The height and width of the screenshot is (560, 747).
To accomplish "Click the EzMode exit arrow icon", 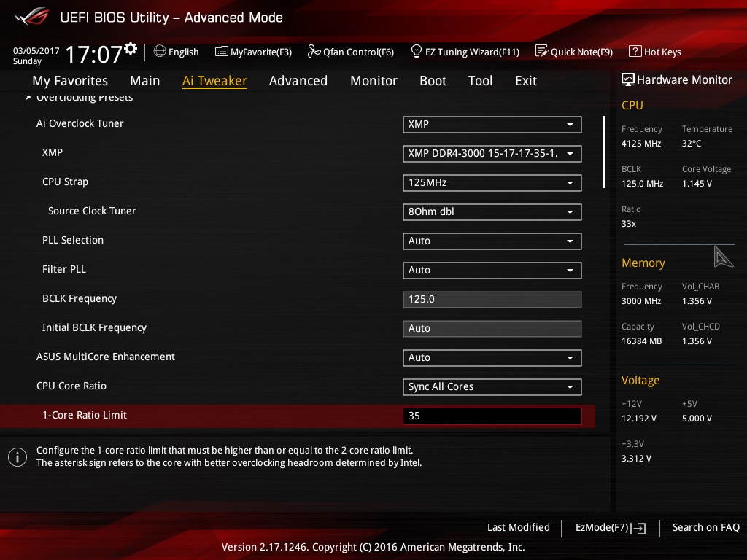I will click(x=638, y=528).
